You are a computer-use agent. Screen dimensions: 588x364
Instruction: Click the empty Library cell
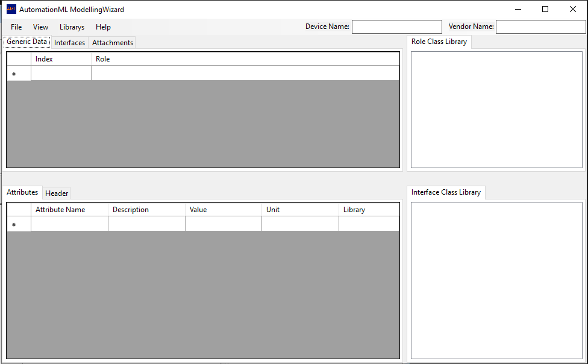(369, 224)
